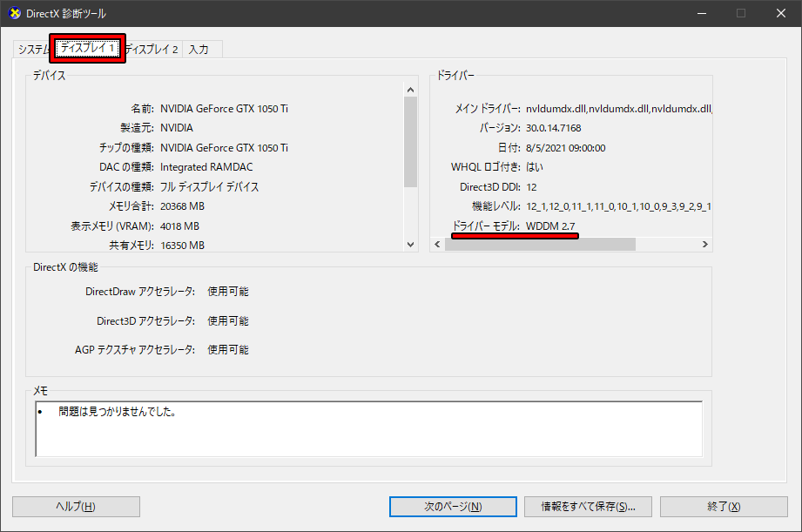The width and height of the screenshot is (802, 532).
Task: Click the main driver nvldumdx.dll text
Action: [619, 109]
